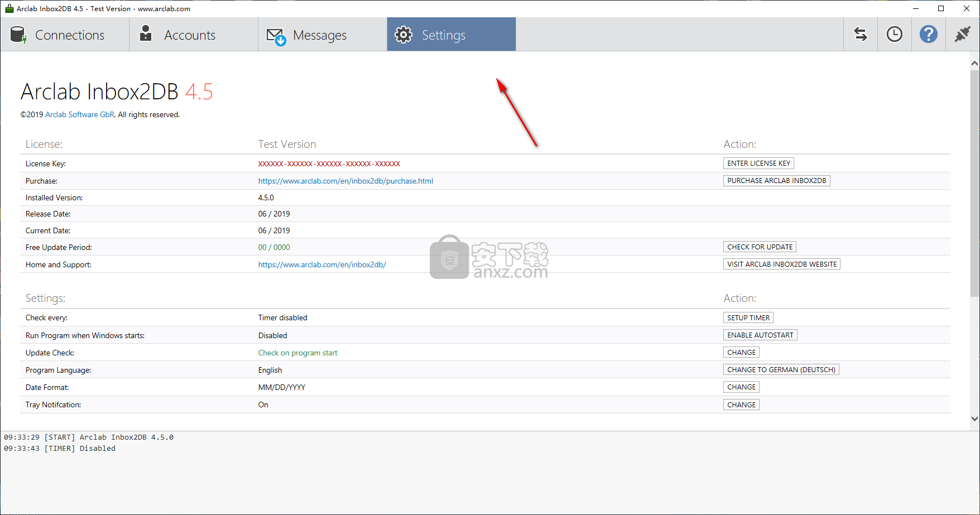Click 'Disabled' autostart status value

click(x=272, y=335)
